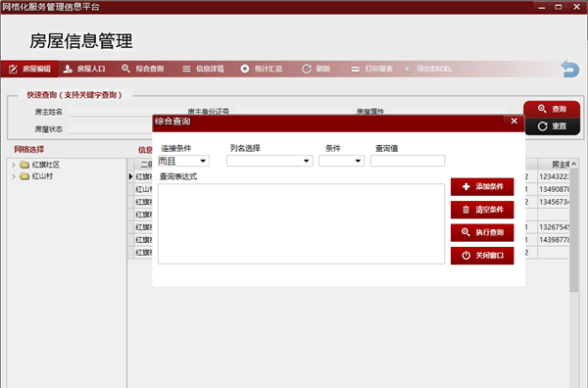Click table cell starting 1326754
The image size is (588, 388).
[554, 227]
